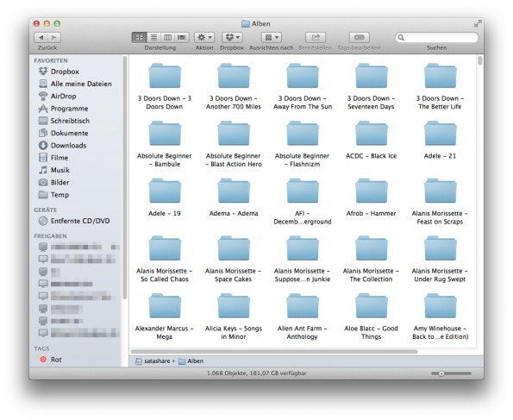This screenshot has width=513, height=420.
Task: Click the Alben folder proxy icon in title bar
Action: 246,23
